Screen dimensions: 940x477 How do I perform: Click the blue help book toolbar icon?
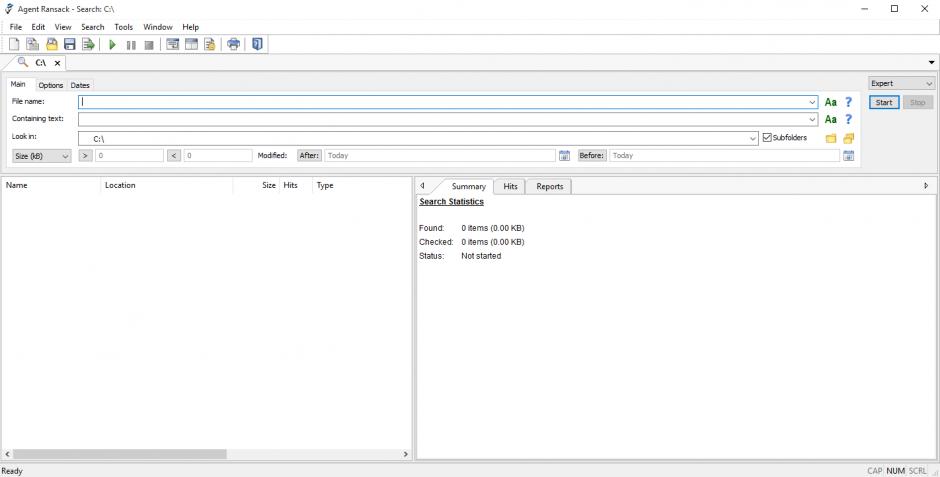257,44
